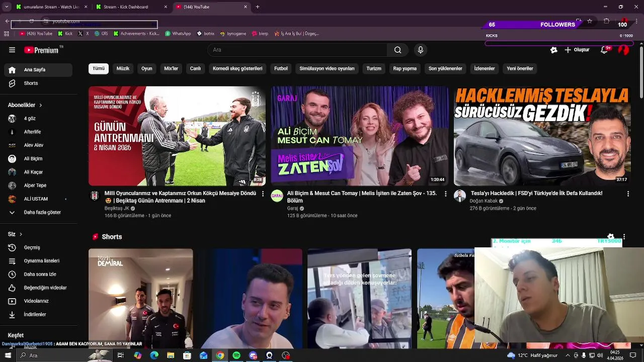644x362 pixels.
Task: Open the Kick bookmark
Action: [x=65, y=34]
